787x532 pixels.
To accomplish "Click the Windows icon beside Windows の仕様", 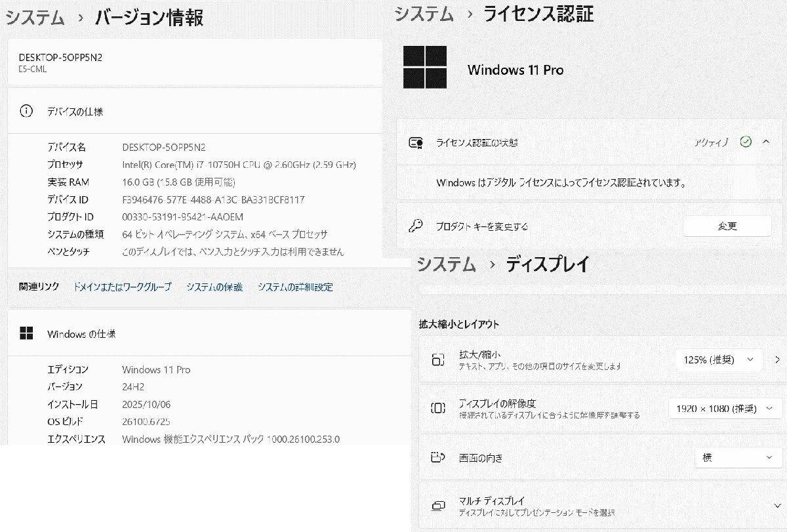I will (26, 333).
